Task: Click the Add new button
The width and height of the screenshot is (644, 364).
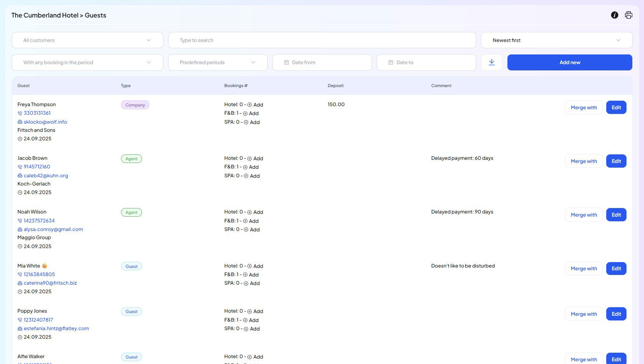Action: pos(569,62)
